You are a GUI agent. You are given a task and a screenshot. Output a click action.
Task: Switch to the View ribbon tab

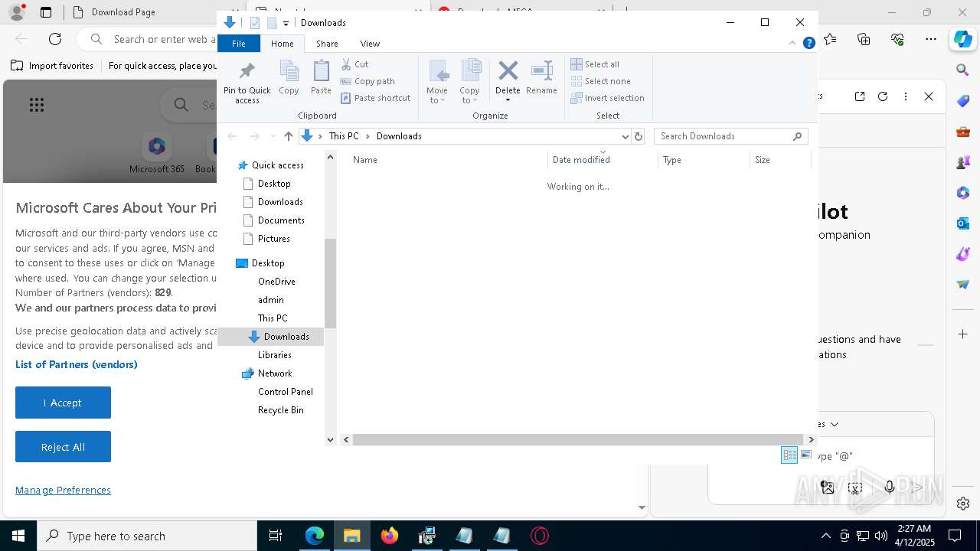tap(370, 44)
